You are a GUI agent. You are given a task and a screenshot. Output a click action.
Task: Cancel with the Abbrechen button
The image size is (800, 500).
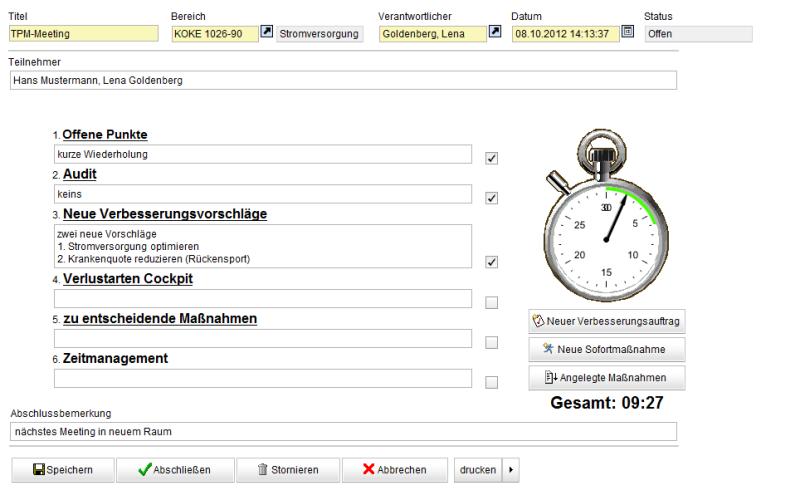[395, 470]
